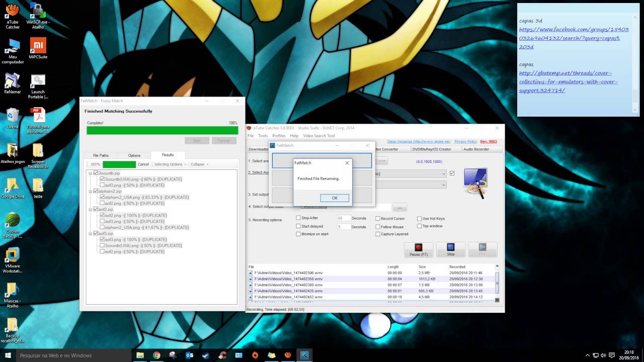
Task: Click Cancel in the Results toolbar
Action: pos(143,164)
